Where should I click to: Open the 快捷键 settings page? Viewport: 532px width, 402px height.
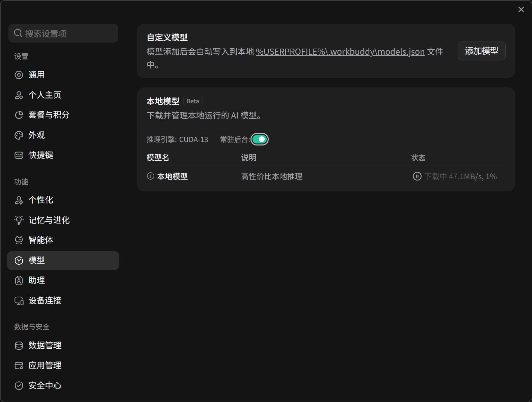63,155
